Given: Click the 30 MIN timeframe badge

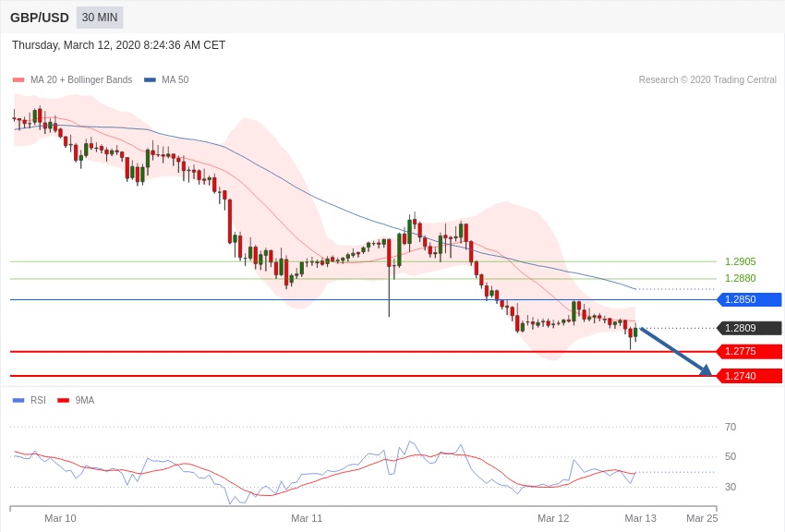Looking at the screenshot, I should point(99,18).
